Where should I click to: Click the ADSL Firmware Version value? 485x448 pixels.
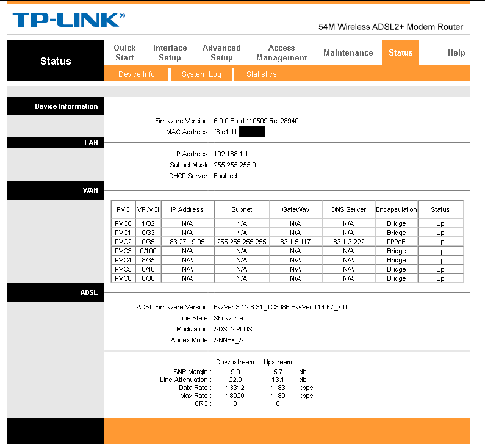(x=280, y=307)
